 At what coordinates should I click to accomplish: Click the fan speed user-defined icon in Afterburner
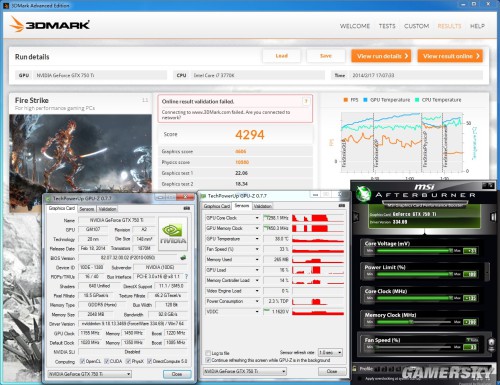click(x=491, y=345)
